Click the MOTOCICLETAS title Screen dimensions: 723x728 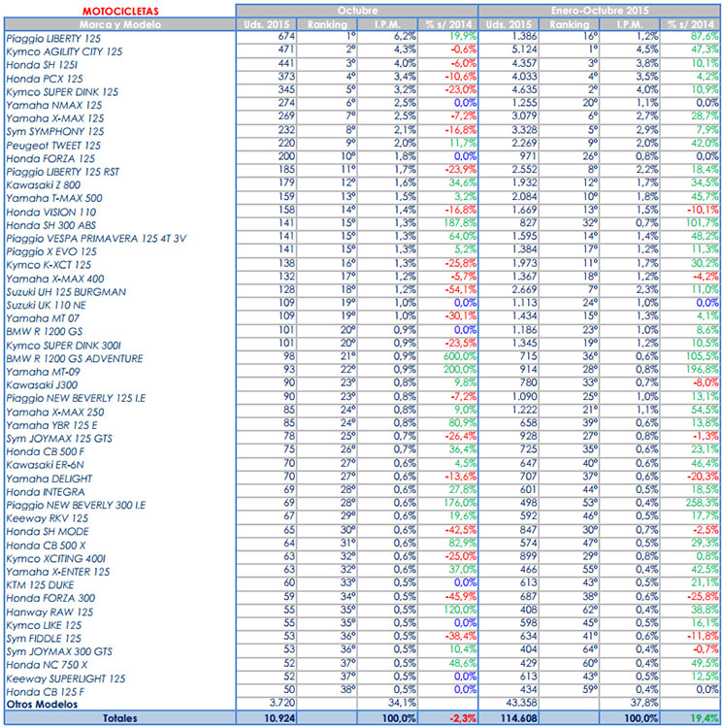pos(120,11)
